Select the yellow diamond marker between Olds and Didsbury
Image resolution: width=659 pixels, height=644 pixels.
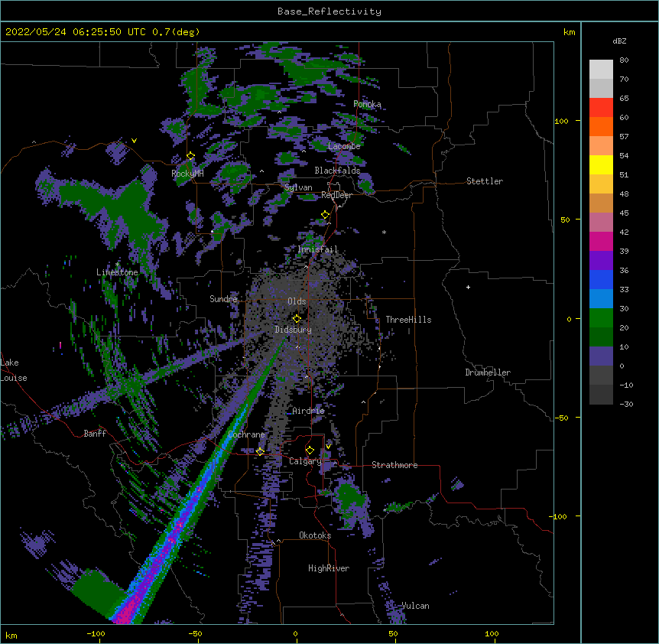[x=297, y=318]
